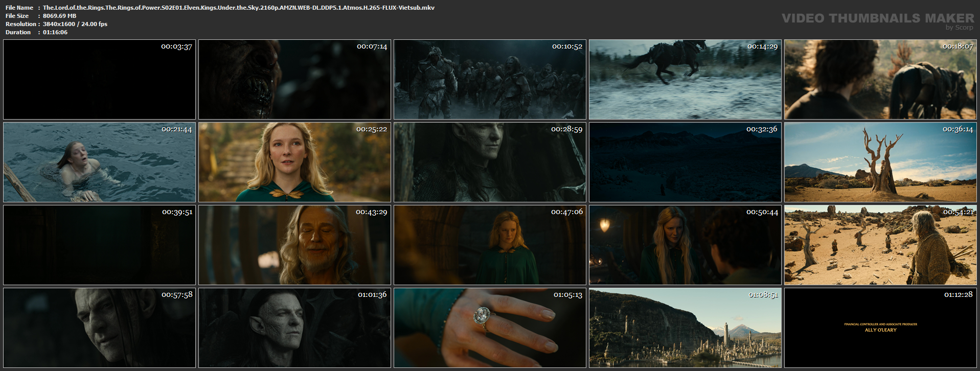Viewport: 980px width, 371px height.
Task: Click the file name ending in Vietsub.mkv
Action: 239,8
